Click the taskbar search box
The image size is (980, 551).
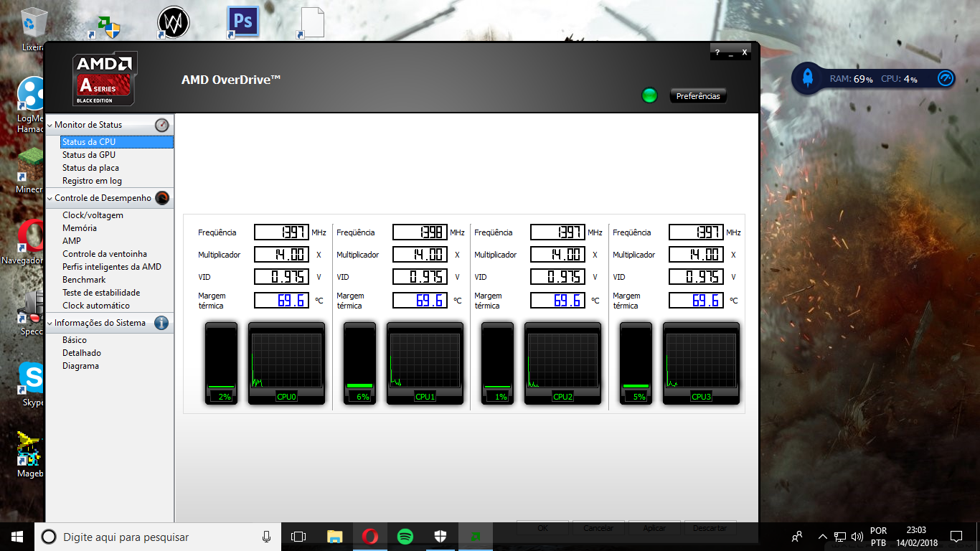click(158, 537)
